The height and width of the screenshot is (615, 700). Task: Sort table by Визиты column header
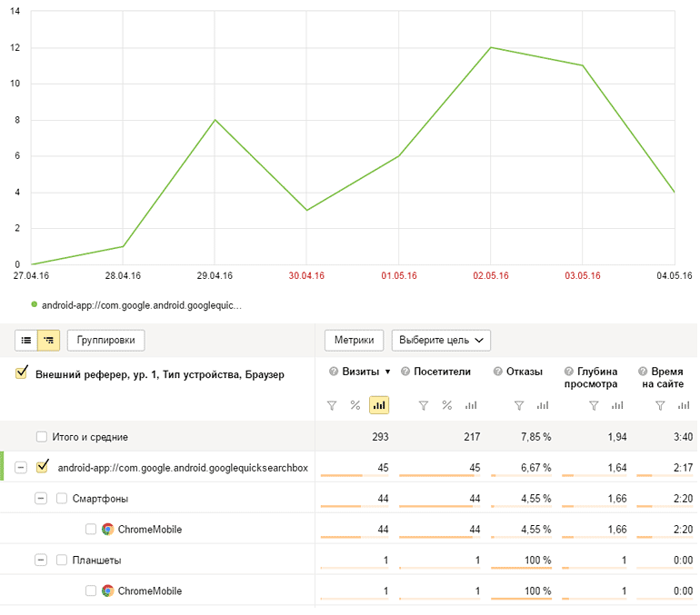[x=360, y=372]
